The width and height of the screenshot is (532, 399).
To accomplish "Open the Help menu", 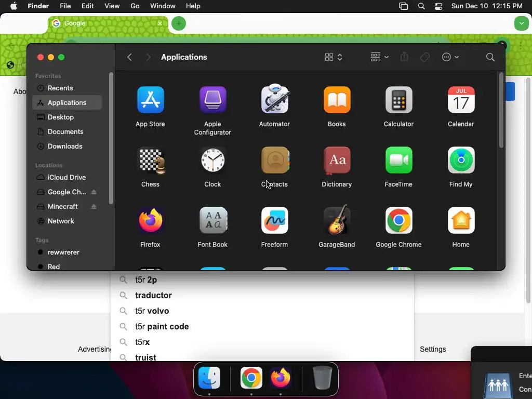I will (193, 6).
